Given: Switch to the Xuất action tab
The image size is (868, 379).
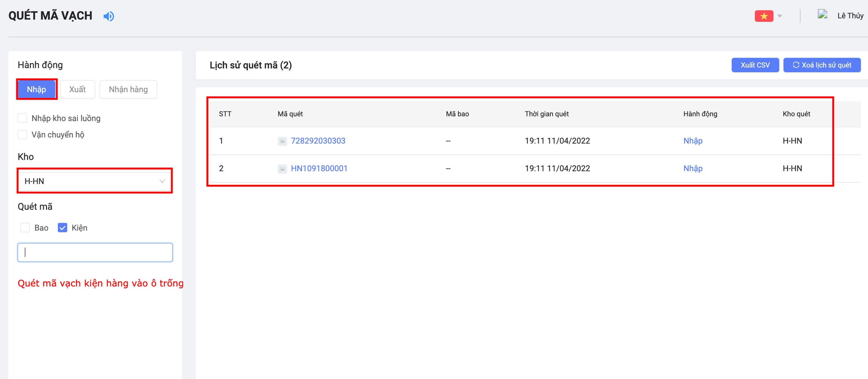Looking at the screenshot, I should (x=77, y=89).
